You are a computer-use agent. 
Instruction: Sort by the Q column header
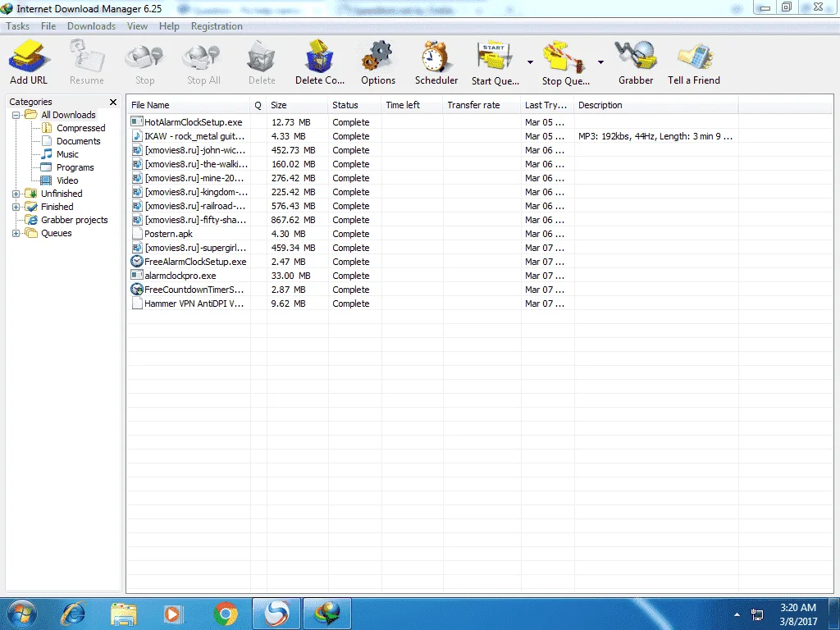[258, 105]
